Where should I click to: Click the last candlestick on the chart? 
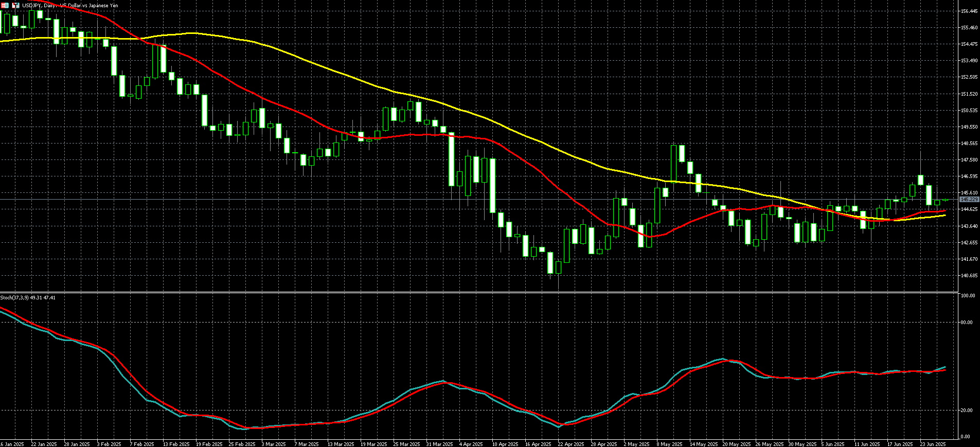tap(945, 201)
